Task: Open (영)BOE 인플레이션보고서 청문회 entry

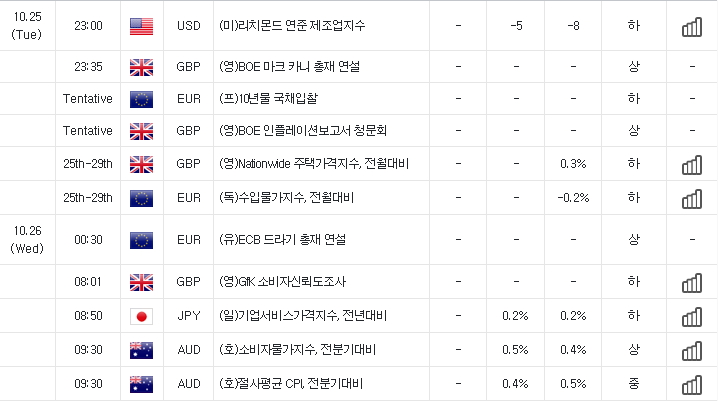Action: [x=303, y=131]
